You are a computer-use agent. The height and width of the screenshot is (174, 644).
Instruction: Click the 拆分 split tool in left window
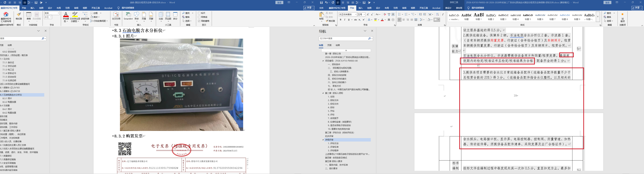[x=175, y=16]
